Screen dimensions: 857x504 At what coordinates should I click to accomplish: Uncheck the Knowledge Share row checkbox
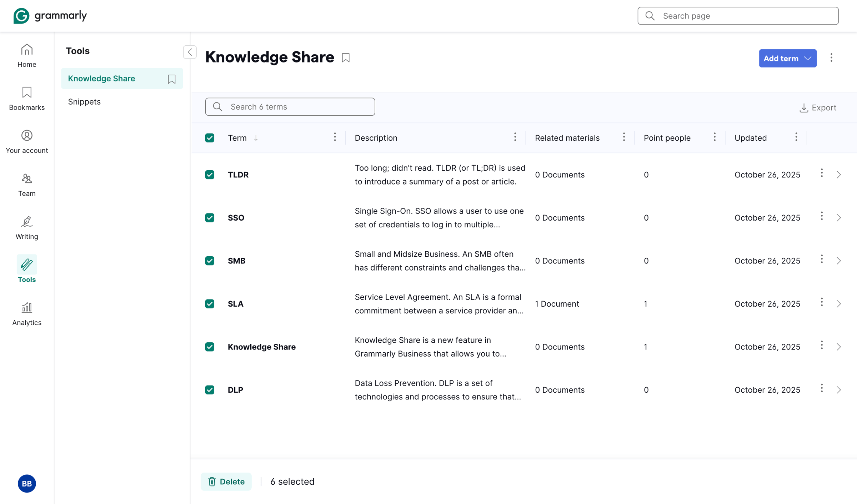[x=210, y=347]
